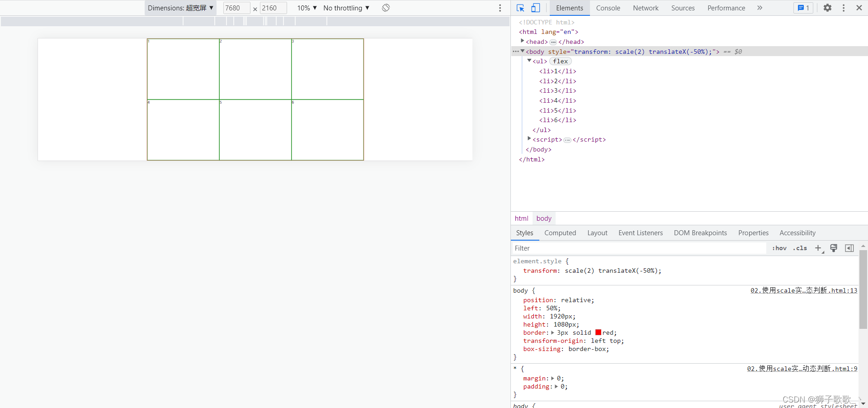Open the Performance tab
The width and height of the screenshot is (868, 408).
point(726,8)
